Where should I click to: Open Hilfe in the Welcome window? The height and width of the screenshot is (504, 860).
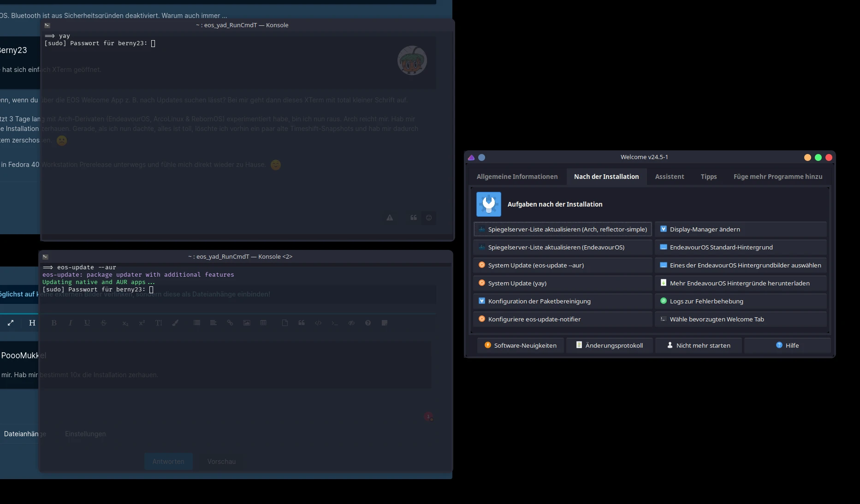[788, 345]
